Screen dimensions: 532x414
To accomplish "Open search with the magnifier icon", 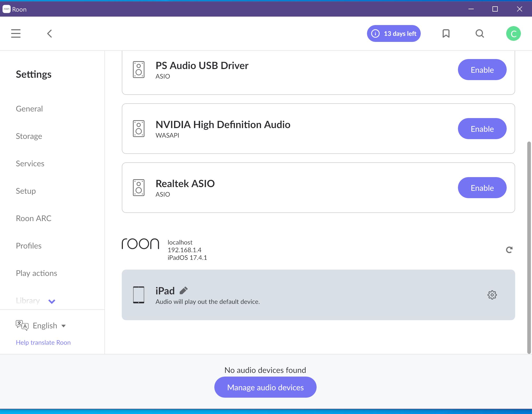I will pyautogui.click(x=480, y=33).
